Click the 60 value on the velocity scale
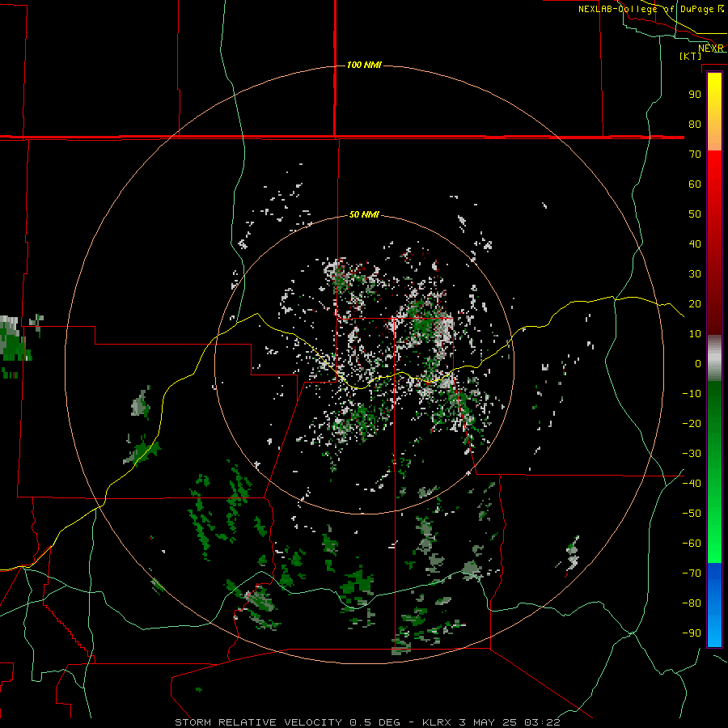 [x=695, y=184]
